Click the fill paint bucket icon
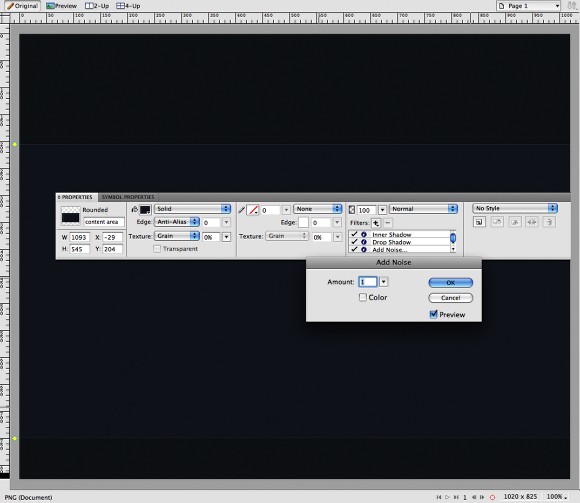580x503 pixels. point(135,209)
